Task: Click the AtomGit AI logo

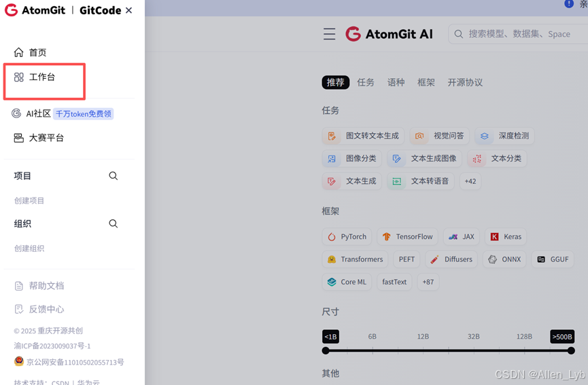Action: point(389,34)
